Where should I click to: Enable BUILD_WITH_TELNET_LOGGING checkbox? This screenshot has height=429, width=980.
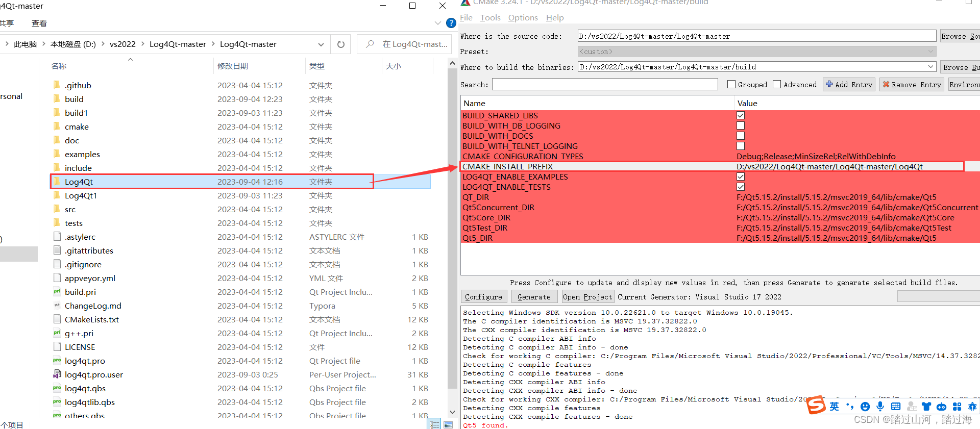click(741, 146)
